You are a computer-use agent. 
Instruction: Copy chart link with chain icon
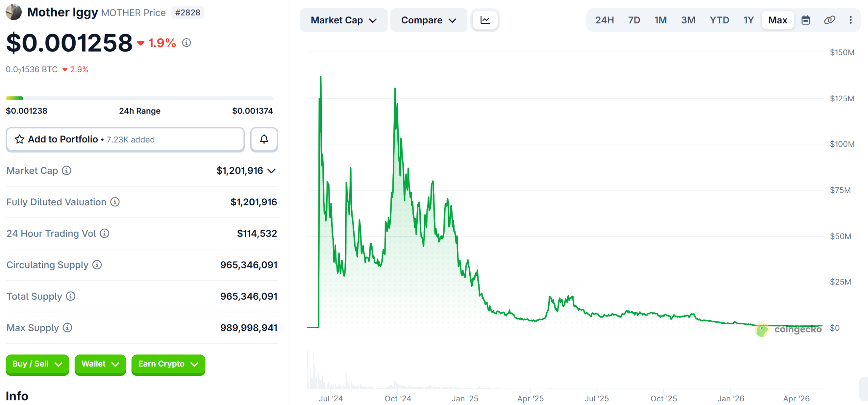(829, 20)
